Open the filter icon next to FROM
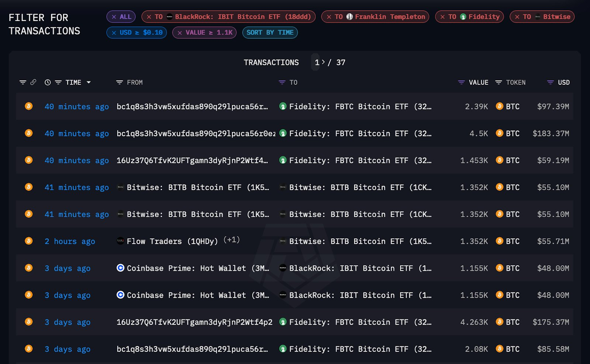This screenshot has height=364, width=590. click(x=119, y=83)
